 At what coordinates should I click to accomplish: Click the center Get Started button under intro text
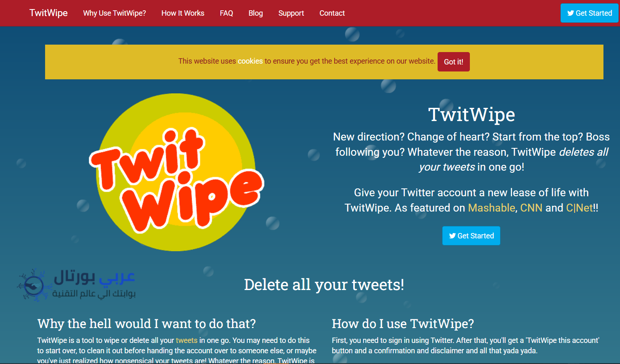(x=471, y=236)
